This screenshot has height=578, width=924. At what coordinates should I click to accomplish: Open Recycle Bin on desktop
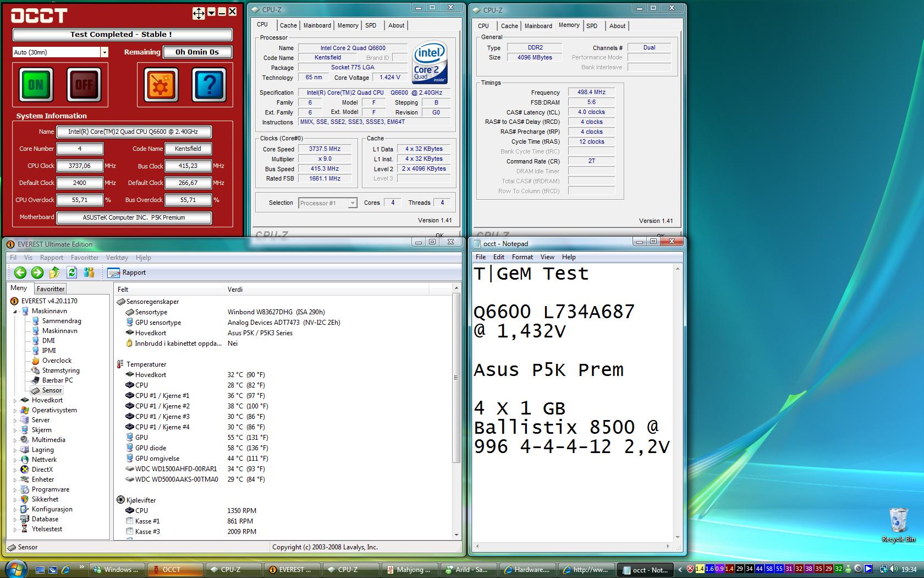[x=898, y=525]
